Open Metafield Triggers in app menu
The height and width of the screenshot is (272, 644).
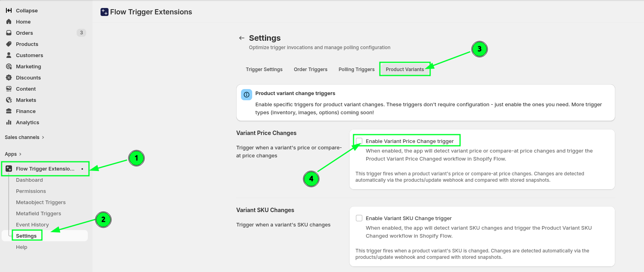(x=38, y=214)
